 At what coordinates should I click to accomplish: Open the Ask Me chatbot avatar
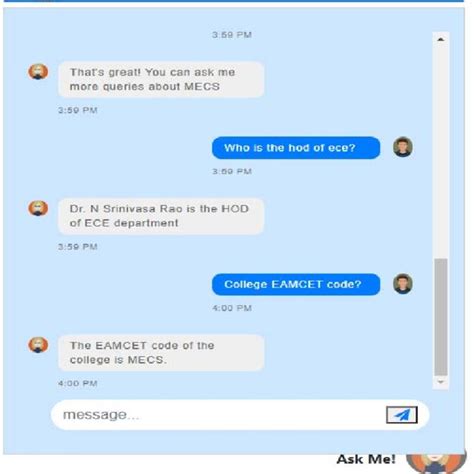click(x=436, y=463)
